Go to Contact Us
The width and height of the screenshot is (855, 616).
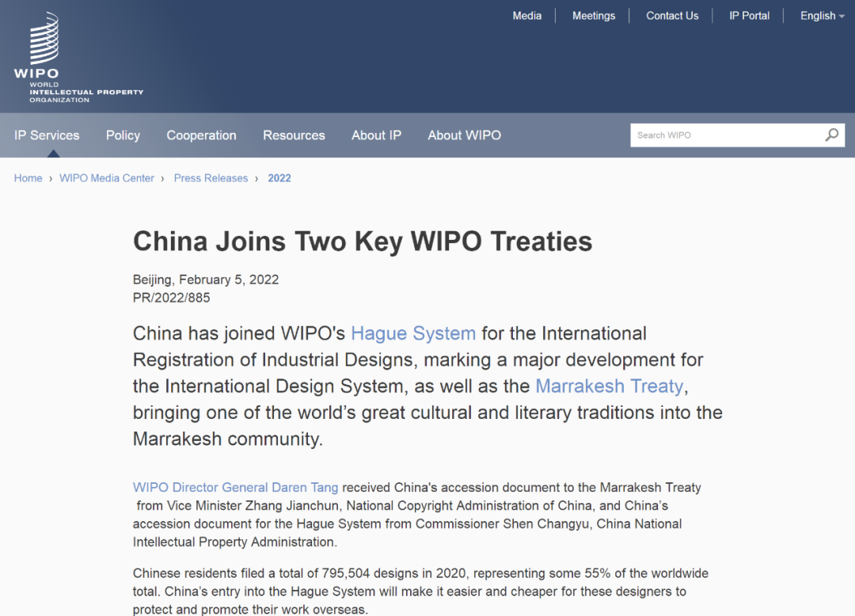click(672, 16)
